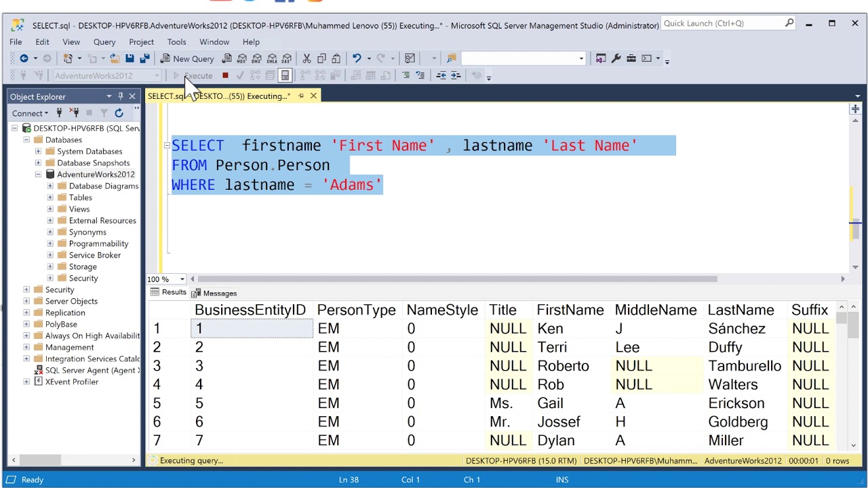Click the Navigate Backward arrow icon
This screenshot has width=868, height=488.
tap(24, 58)
